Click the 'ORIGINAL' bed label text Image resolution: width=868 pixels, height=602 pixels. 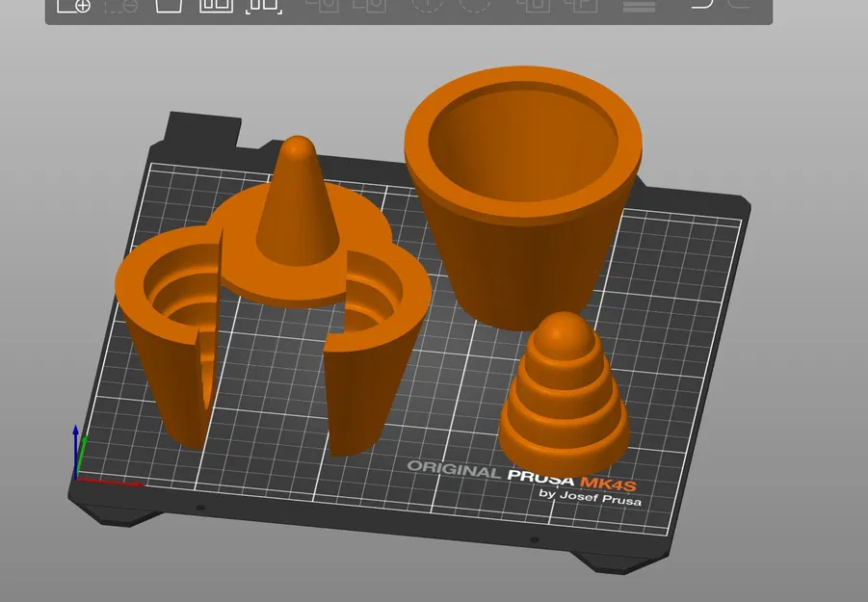pyautogui.click(x=454, y=469)
